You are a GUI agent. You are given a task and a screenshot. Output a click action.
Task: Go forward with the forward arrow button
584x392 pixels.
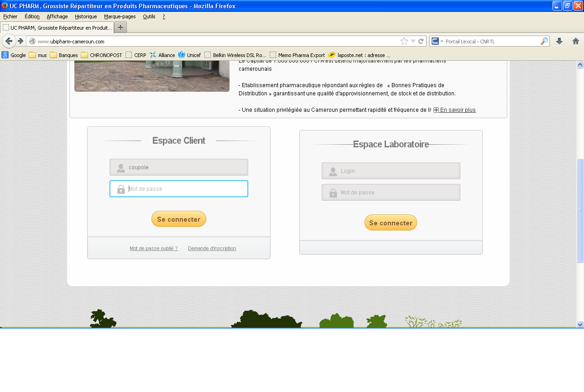pos(21,41)
